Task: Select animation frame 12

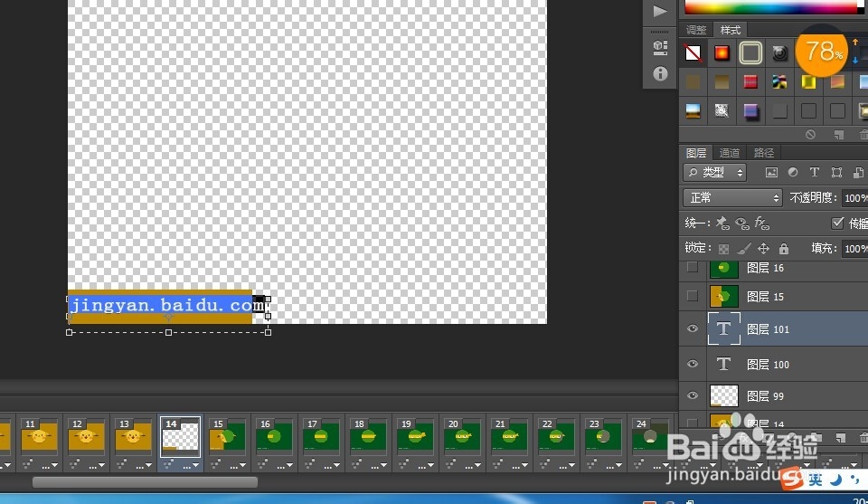Action: click(x=87, y=436)
